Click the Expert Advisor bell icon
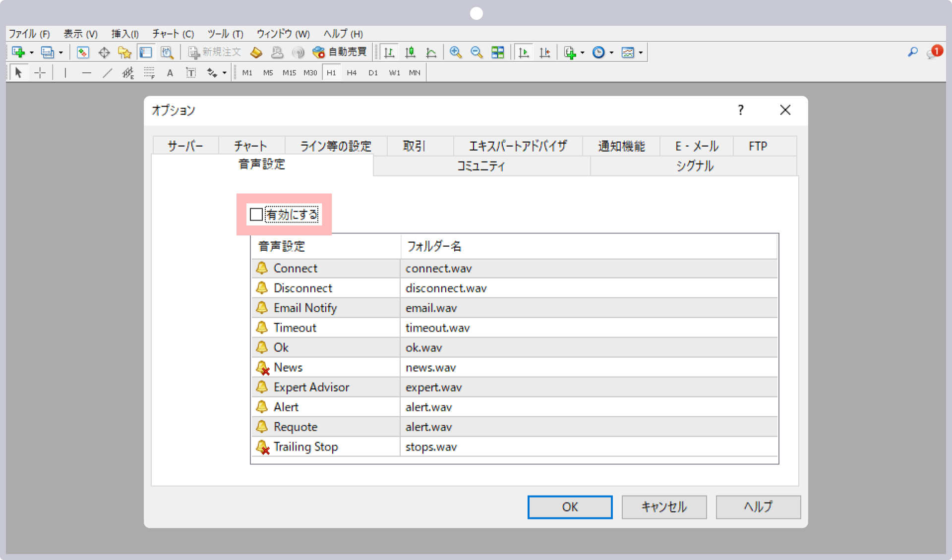952x560 pixels. click(x=262, y=387)
